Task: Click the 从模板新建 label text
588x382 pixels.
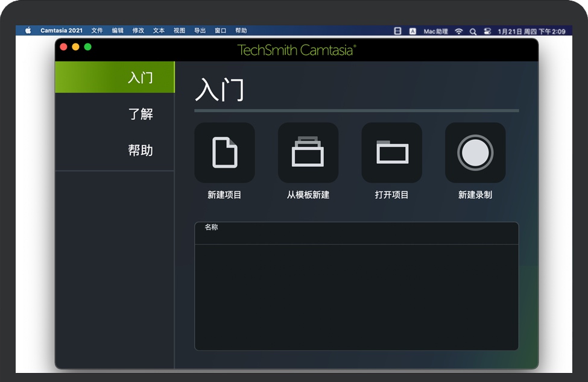Action: point(308,195)
